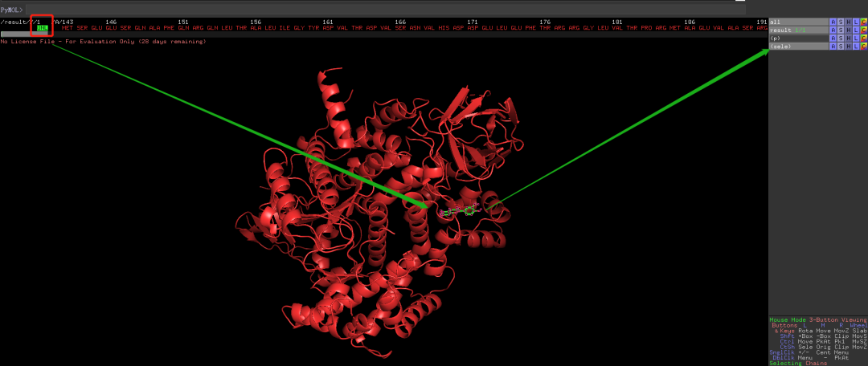Select residue VAL under number 181

[617, 27]
